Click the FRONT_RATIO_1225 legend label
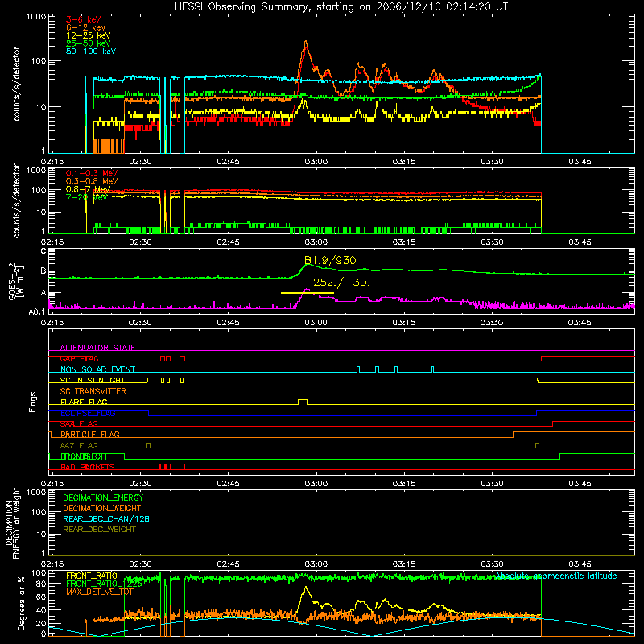 105,584
